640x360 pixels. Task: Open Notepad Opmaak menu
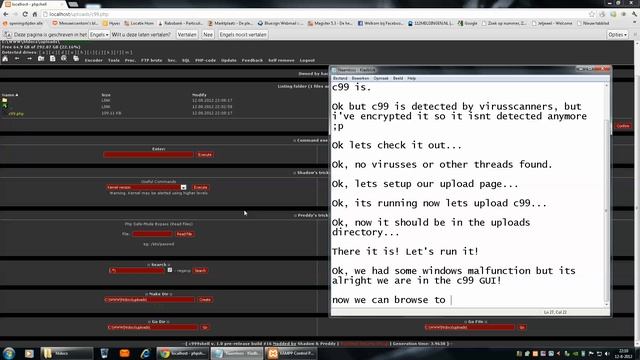click(x=381, y=78)
